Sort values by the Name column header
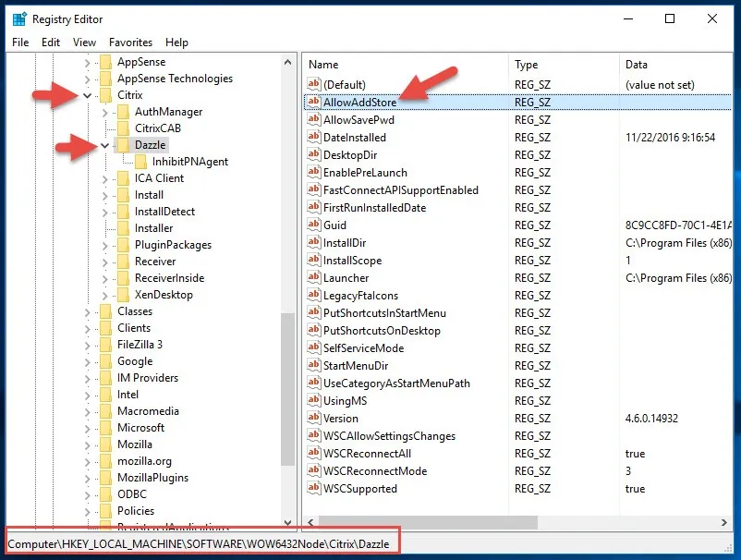 pos(323,65)
